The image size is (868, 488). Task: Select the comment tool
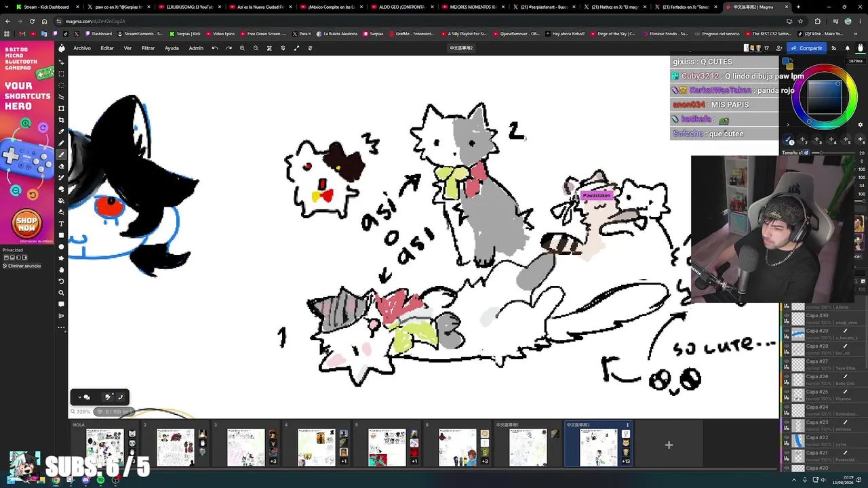(x=61, y=304)
